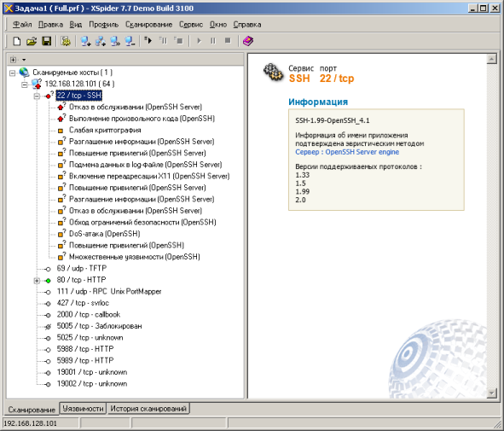
Task: Switch to the Сканирование bottom tab
Action: pos(32,410)
